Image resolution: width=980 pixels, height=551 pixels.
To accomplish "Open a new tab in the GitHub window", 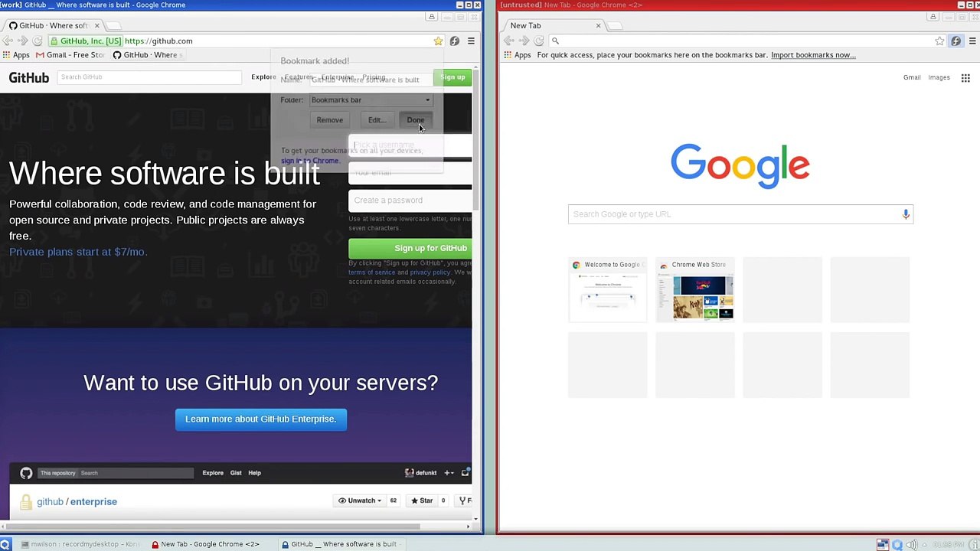I will pyautogui.click(x=114, y=26).
